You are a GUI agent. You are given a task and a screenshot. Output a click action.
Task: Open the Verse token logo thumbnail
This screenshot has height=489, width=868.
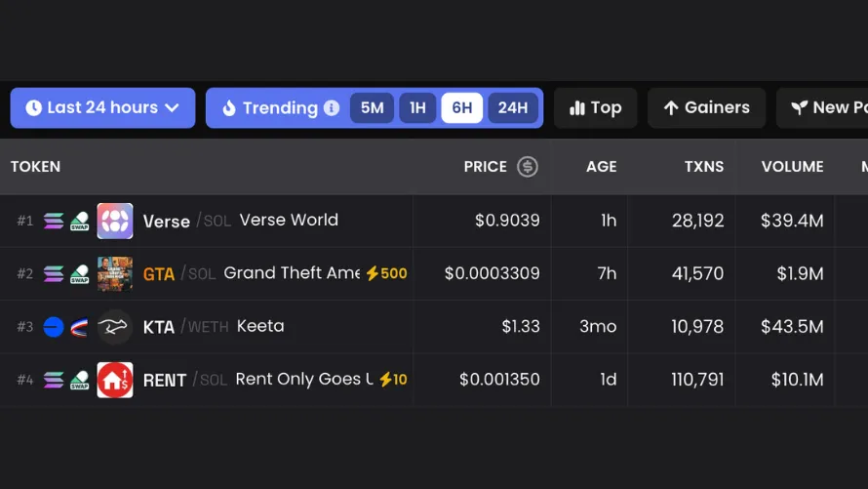115,221
